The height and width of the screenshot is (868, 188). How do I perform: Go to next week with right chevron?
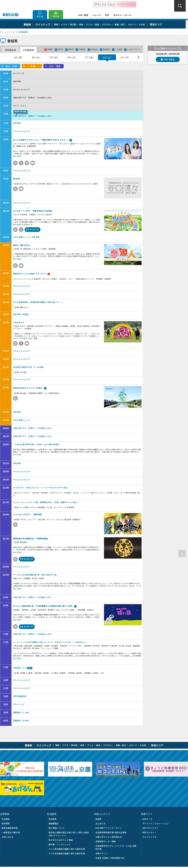point(138,57)
